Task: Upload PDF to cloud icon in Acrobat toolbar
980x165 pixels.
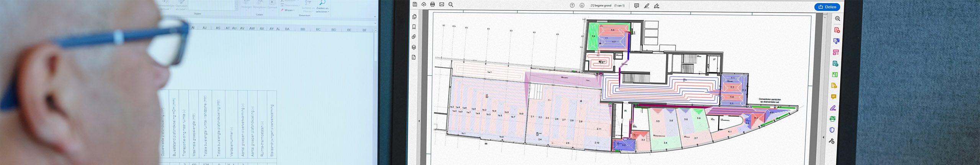Action: (x=424, y=4)
